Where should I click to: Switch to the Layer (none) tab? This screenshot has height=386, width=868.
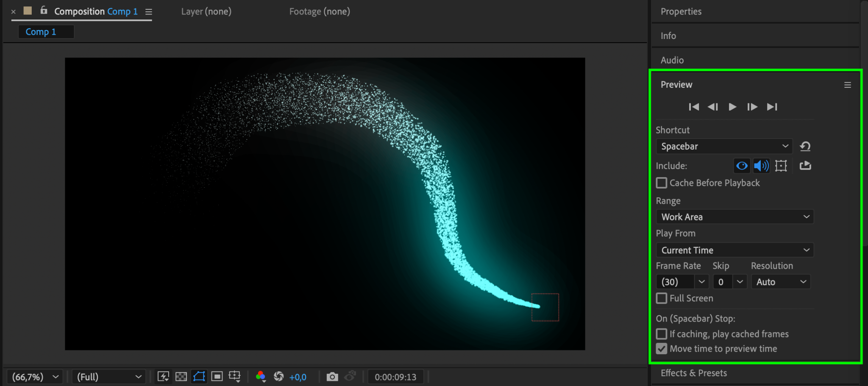(206, 11)
